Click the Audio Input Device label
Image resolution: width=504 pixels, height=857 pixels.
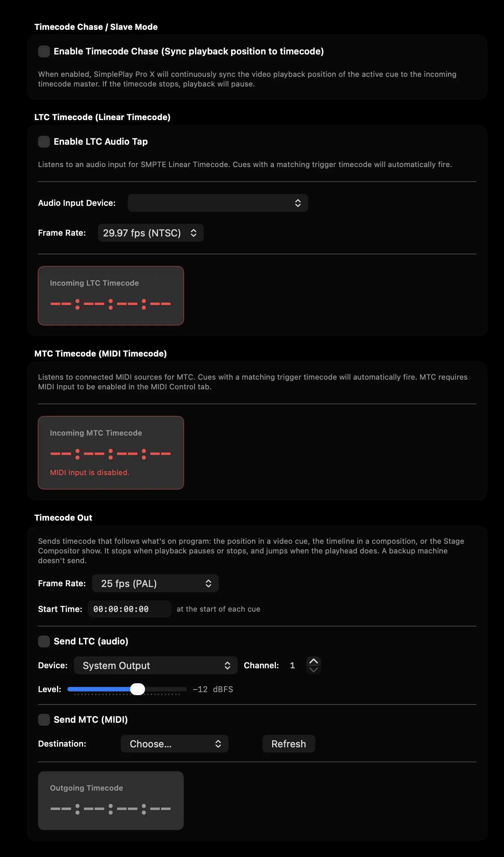[x=77, y=203]
